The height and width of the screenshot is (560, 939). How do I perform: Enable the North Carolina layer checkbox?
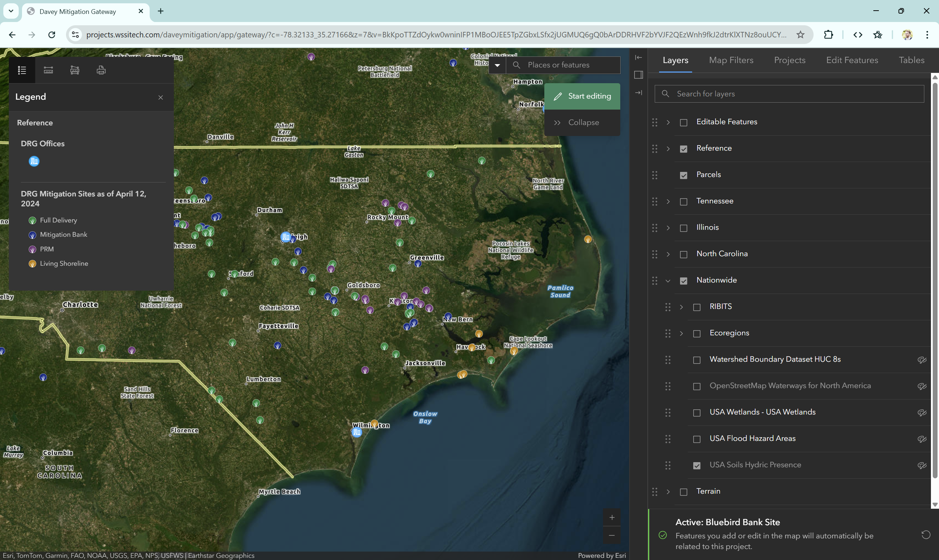click(683, 254)
